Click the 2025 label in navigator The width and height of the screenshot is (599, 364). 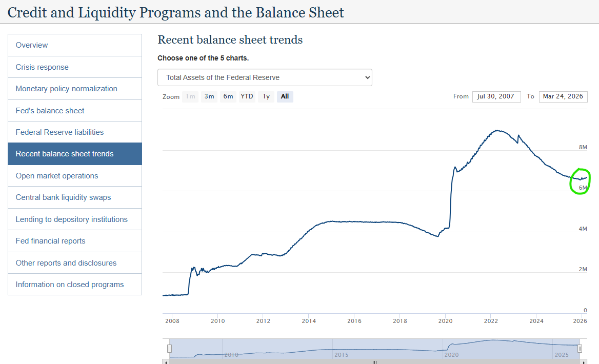[x=562, y=355]
